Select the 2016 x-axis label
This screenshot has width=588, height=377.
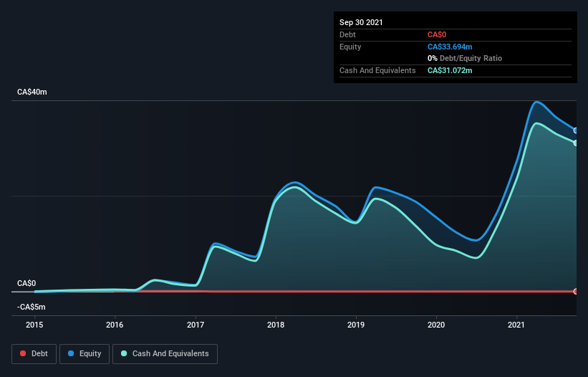point(115,325)
